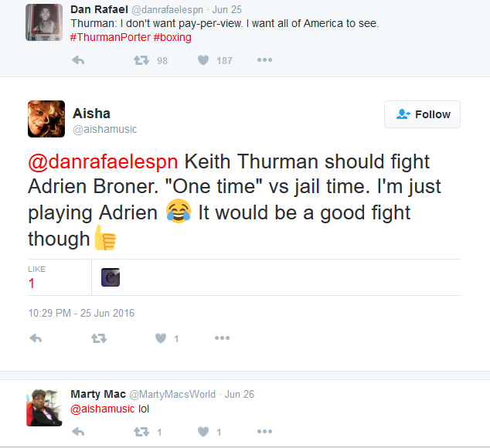
Task: Retweet Marty Mac's lol reply
Action: point(141,432)
